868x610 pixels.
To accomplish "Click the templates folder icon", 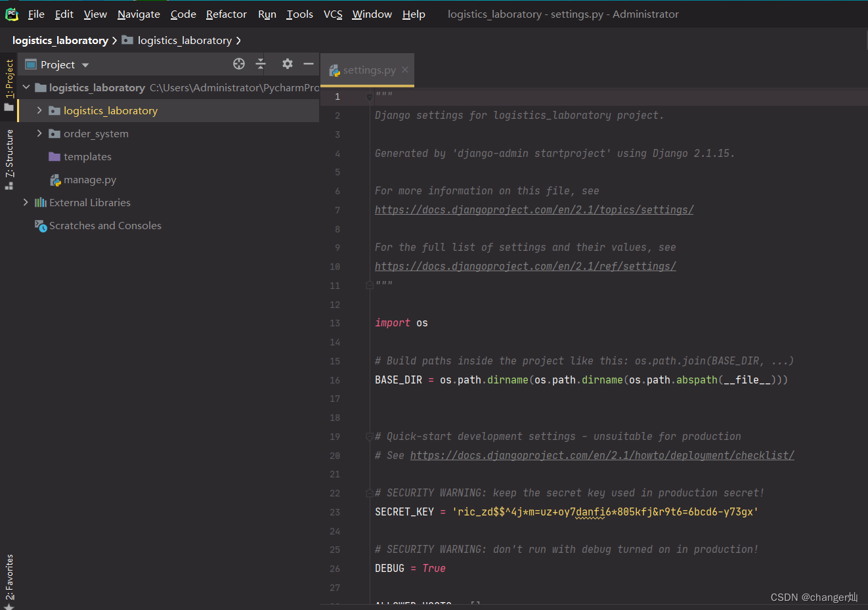I will click(x=54, y=157).
